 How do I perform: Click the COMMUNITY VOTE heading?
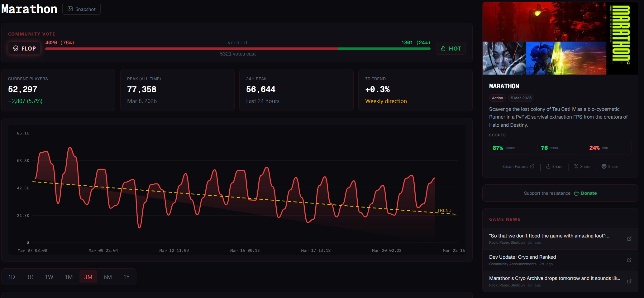[31, 34]
